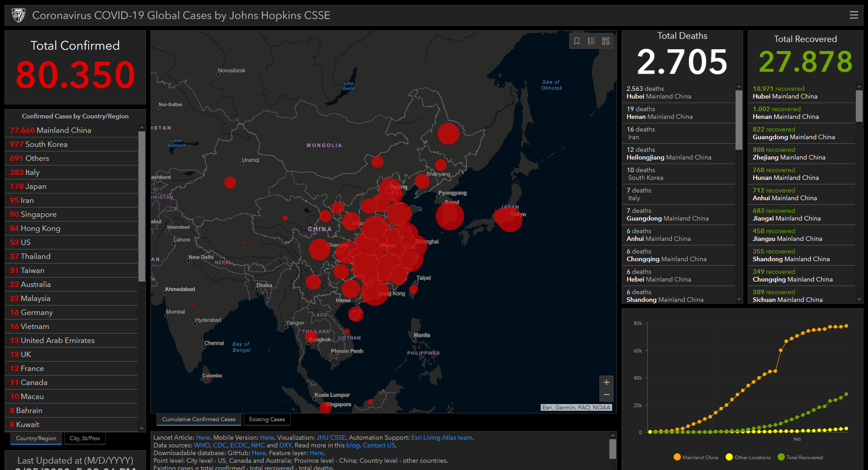Viewport: 868px width, 470px height.
Task: Open the ECDC data source link
Action: (239, 445)
